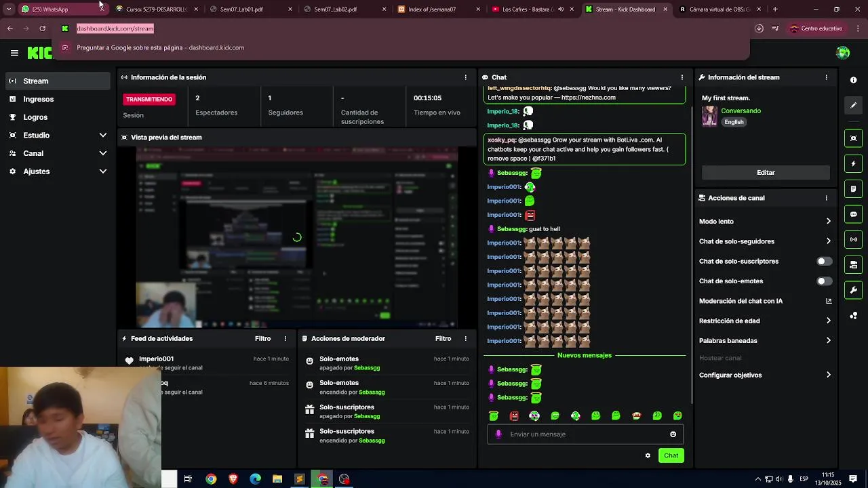868x488 pixels.
Task: Open Chrome from the Windows taskbar
Action: pos(211,479)
